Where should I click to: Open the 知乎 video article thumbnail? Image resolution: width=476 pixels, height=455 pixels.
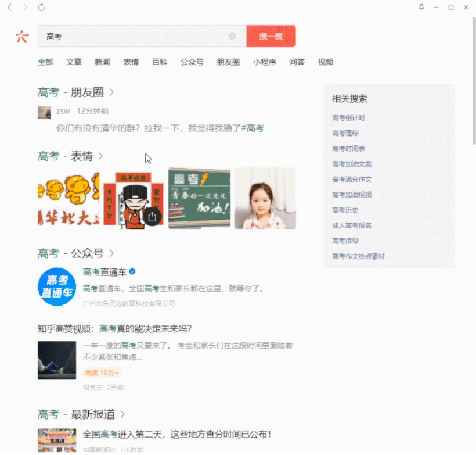[57, 360]
